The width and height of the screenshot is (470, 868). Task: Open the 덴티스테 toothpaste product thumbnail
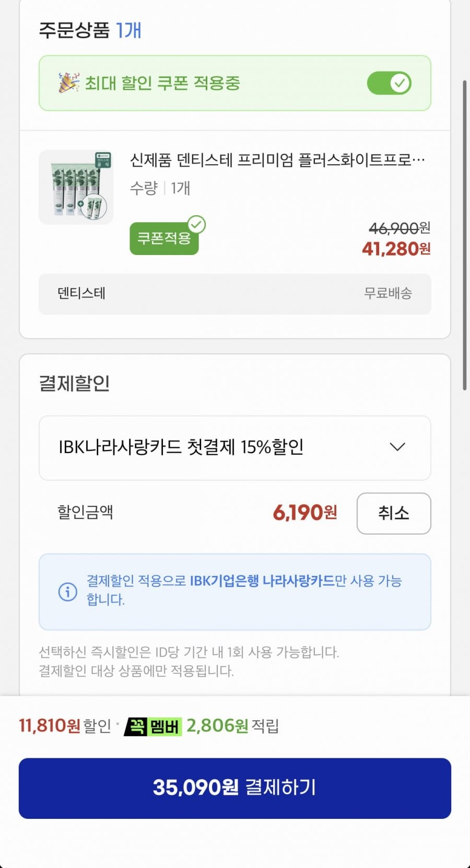[x=76, y=187]
